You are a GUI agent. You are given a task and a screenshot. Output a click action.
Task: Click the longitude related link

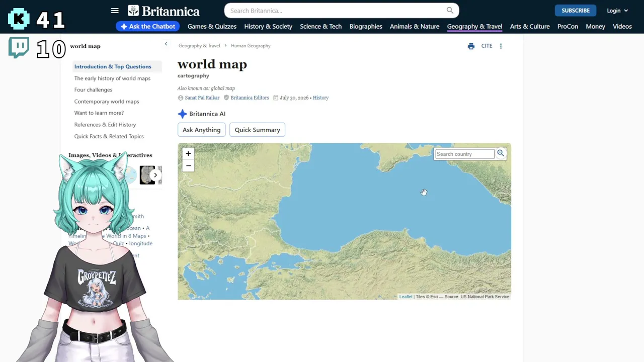point(140,243)
